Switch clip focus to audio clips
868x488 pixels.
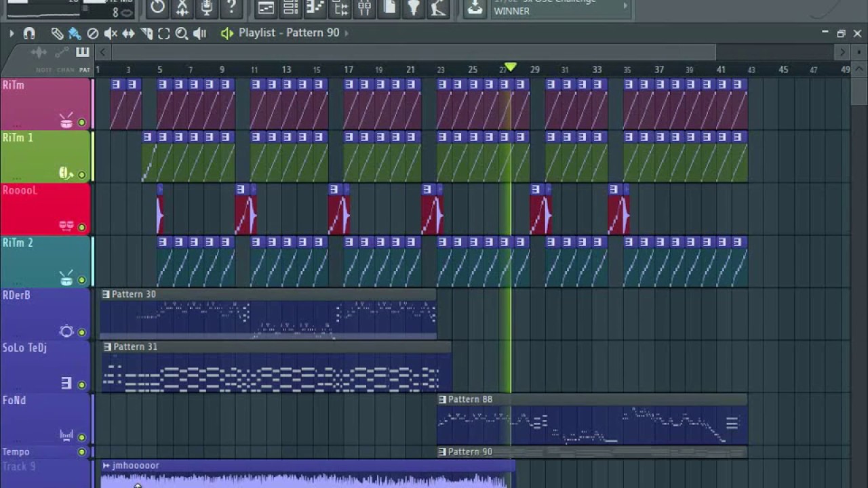point(39,52)
